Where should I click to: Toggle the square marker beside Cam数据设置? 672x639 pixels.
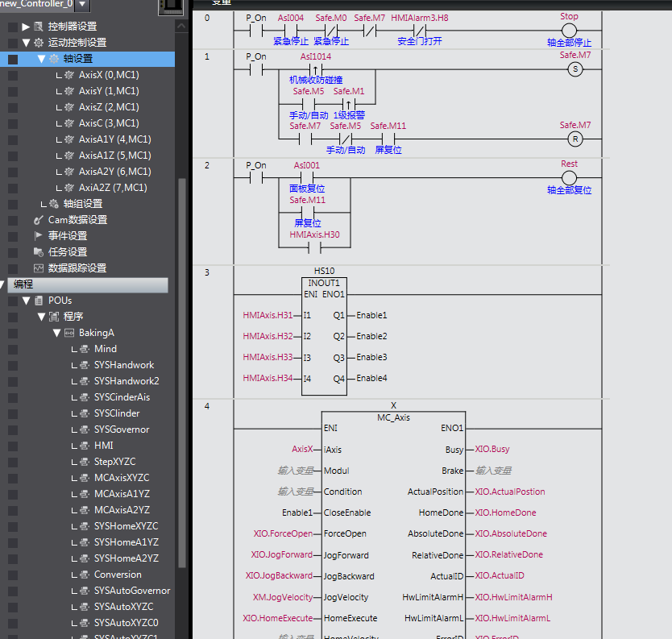click(13, 220)
